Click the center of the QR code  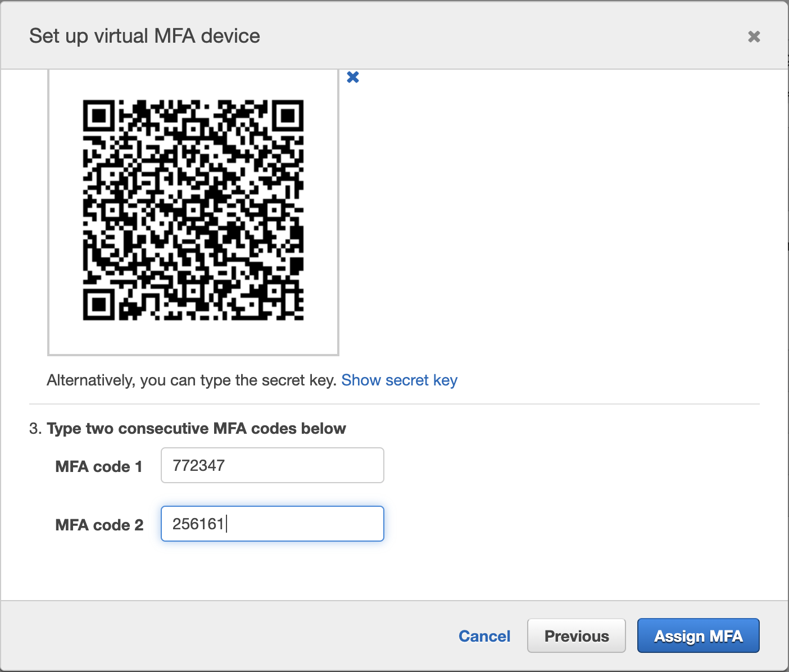point(193,210)
